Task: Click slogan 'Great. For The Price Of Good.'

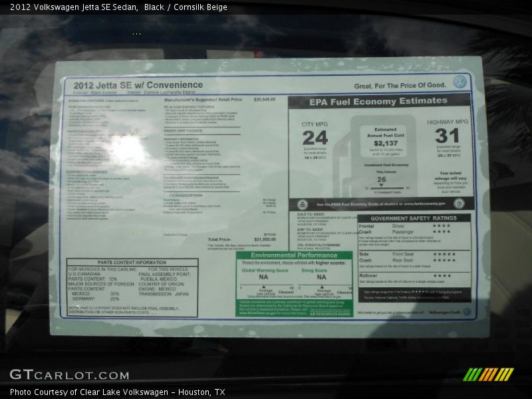Action: [x=400, y=86]
